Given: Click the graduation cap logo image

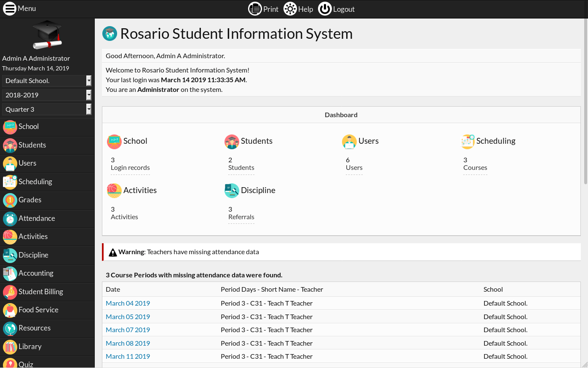Looking at the screenshot, I should (x=47, y=35).
